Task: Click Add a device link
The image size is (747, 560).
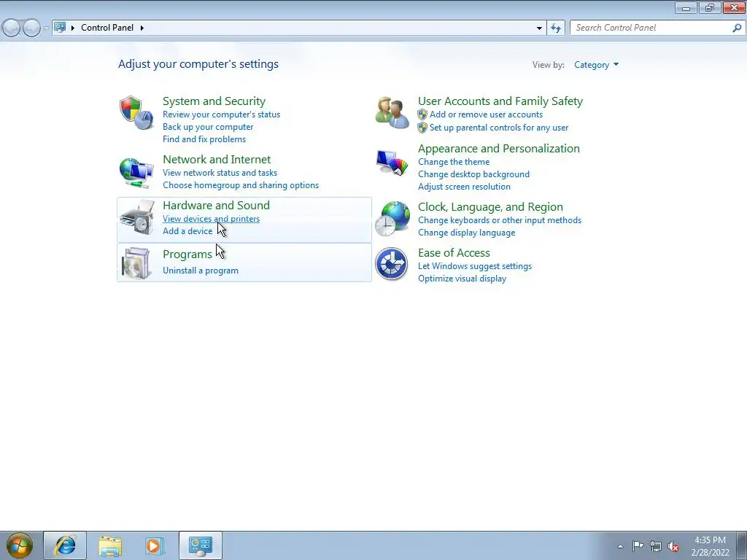Action: coord(187,231)
